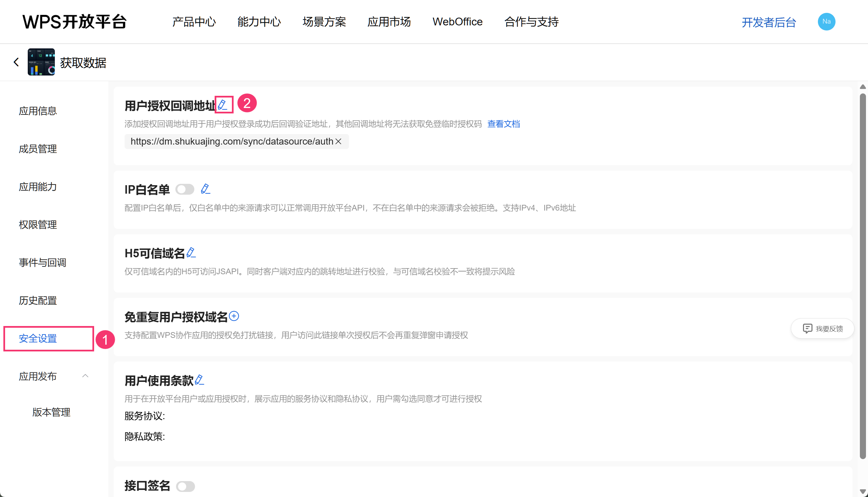The width and height of the screenshot is (868, 497).
Task: Go back using the left arrow
Action: [x=16, y=62]
